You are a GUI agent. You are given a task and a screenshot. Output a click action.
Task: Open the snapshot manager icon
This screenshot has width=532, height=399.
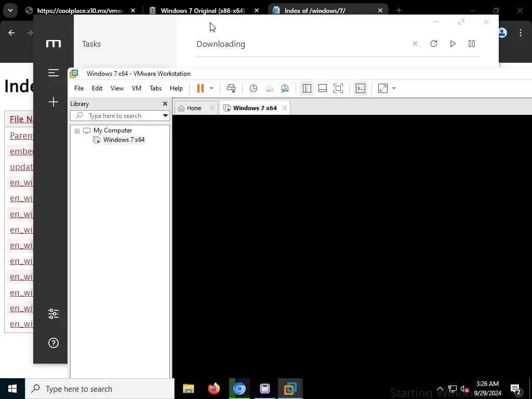pos(285,88)
